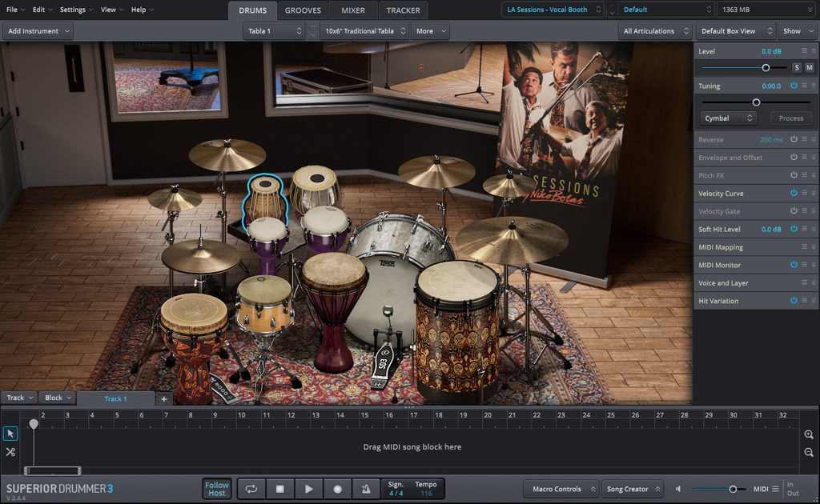Open the Edit menu
This screenshot has width=820, height=504.
tap(42, 10)
